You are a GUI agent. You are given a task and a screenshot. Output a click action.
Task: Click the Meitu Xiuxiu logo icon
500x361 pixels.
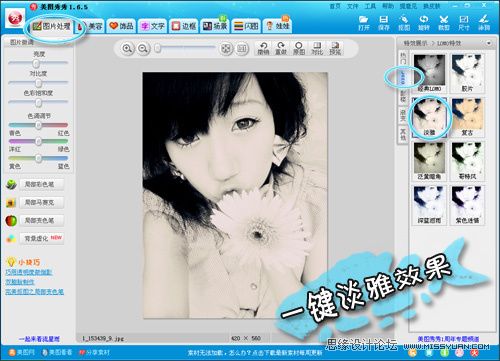[x=15, y=19]
